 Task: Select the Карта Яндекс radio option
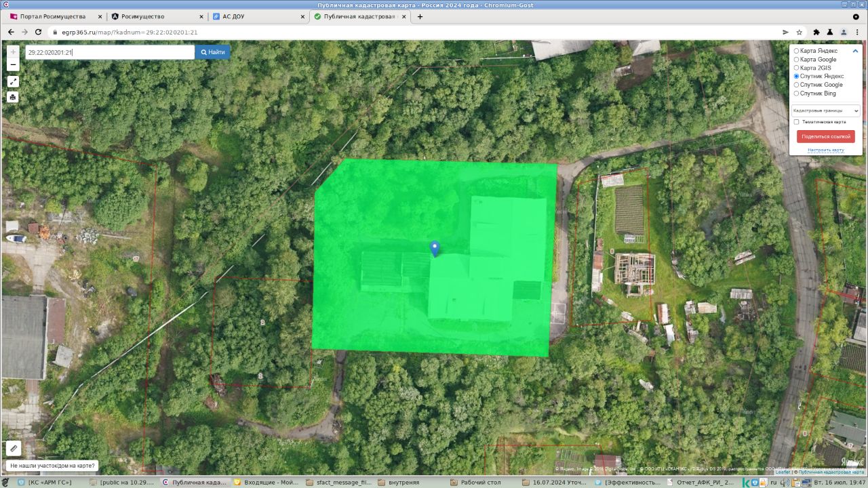(x=797, y=51)
